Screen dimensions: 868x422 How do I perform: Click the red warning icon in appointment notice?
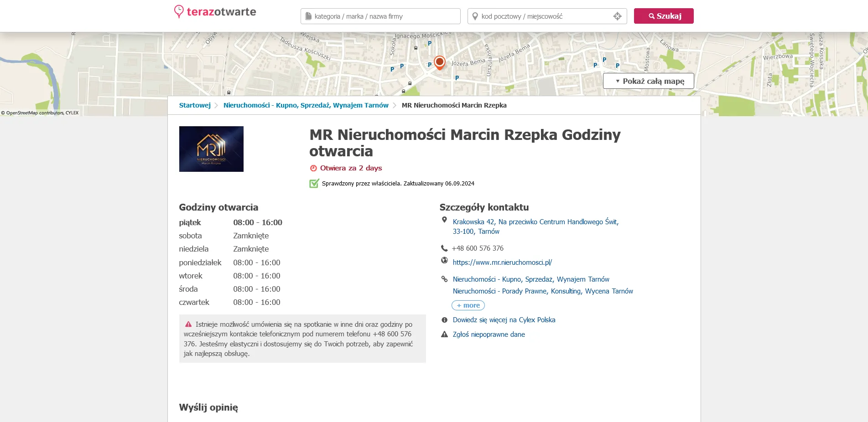(x=188, y=324)
